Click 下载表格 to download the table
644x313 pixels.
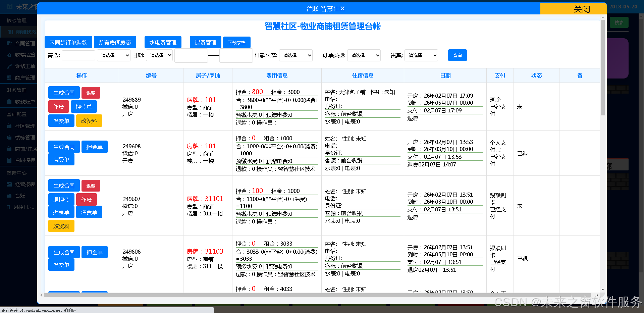[236, 43]
